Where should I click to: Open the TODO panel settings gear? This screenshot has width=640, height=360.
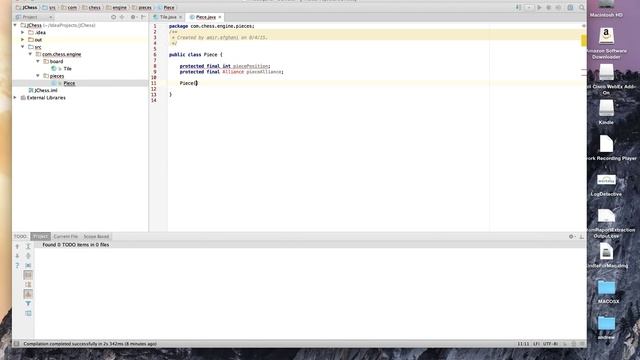pos(571,236)
